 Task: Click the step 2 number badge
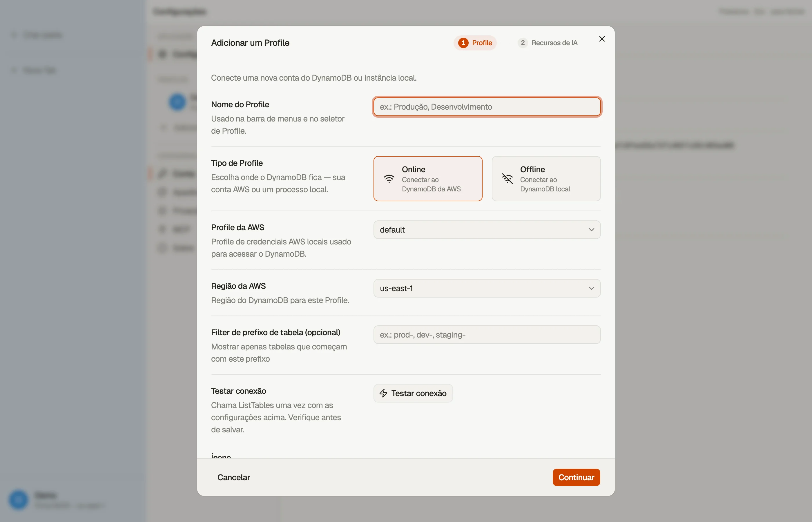[523, 43]
